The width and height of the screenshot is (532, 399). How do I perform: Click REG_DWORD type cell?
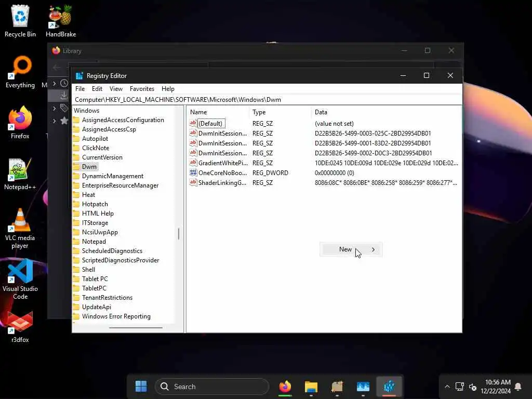pos(270,172)
